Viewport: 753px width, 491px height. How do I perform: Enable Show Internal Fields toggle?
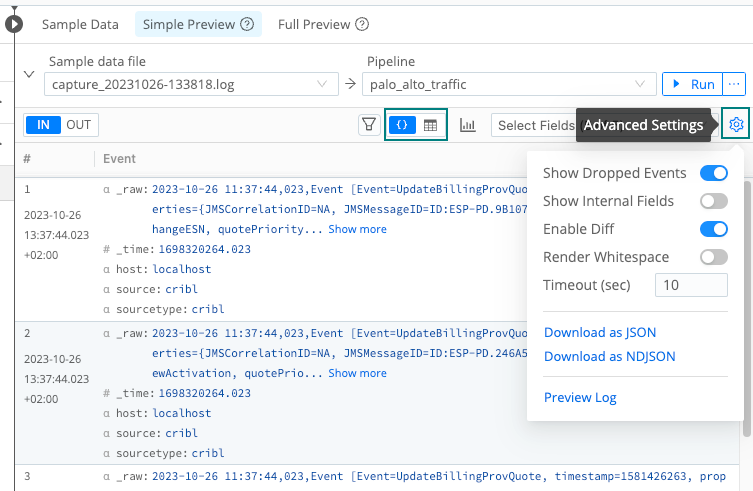(x=713, y=201)
